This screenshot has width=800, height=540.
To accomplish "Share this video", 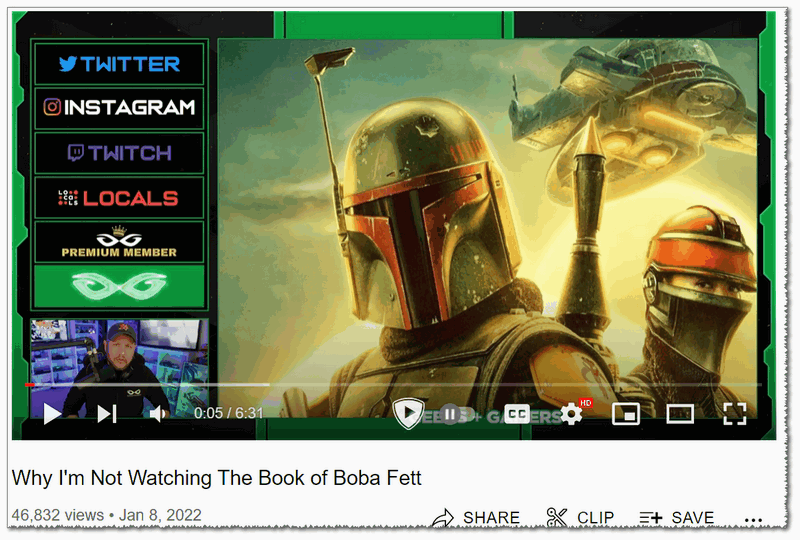I will coord(476,518).
